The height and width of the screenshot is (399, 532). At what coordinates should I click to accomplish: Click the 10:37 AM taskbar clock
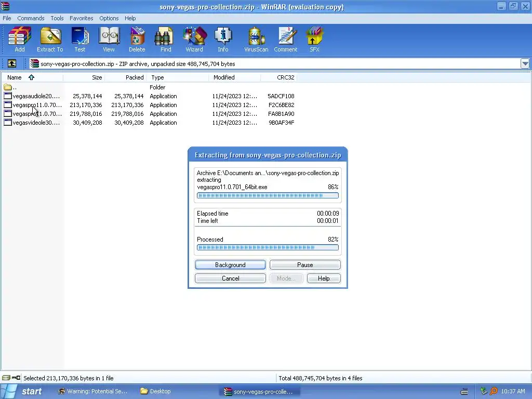point(513,391)
